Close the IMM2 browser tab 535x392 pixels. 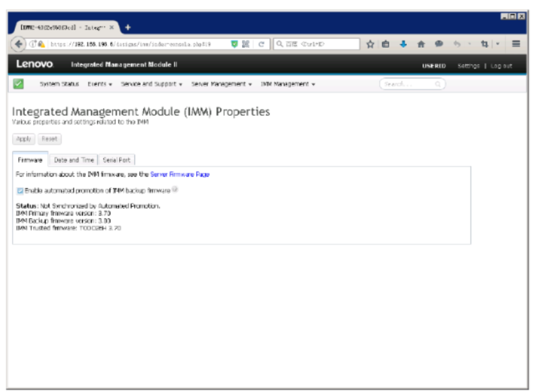[112, 28]
